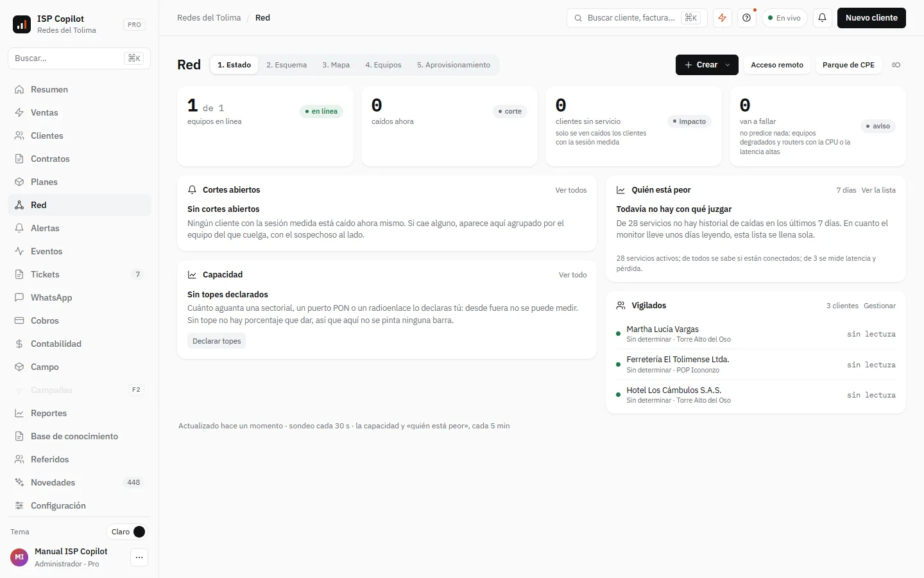Toggle the Claro theme switch
The image size is (924, 578).
(127, 532)
